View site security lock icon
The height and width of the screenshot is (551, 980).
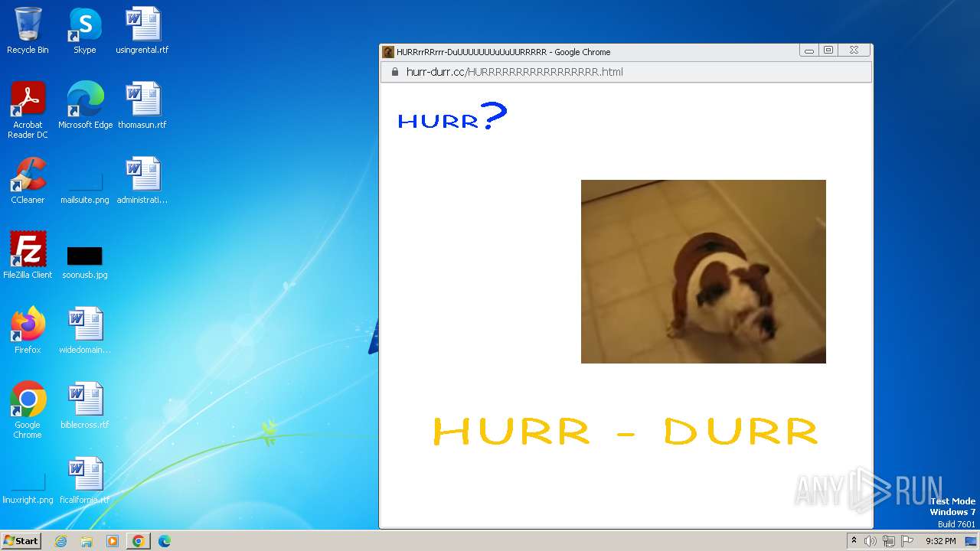395,72
